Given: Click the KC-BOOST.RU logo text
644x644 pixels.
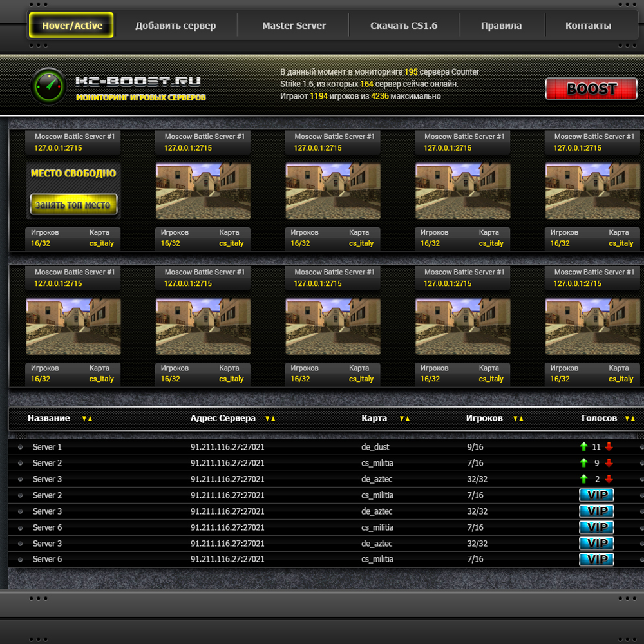Looking at the screenshot, I should tap(138, 81).
